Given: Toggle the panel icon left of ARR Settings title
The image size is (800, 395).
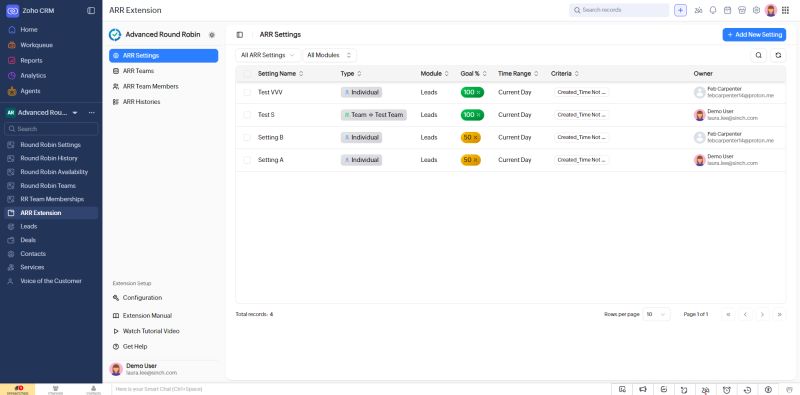Looking at the screenshot, I should click(239, 35).
